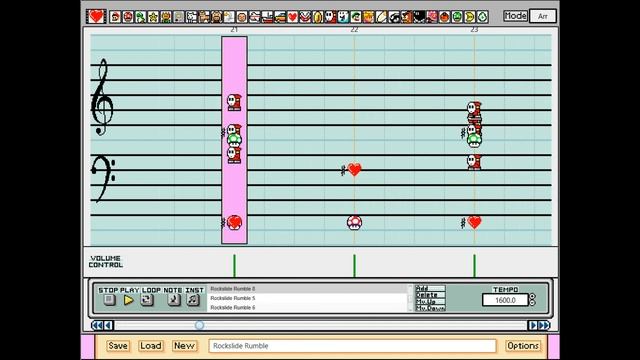Click the tempo value field 1600.0

[x=505, y=300]
